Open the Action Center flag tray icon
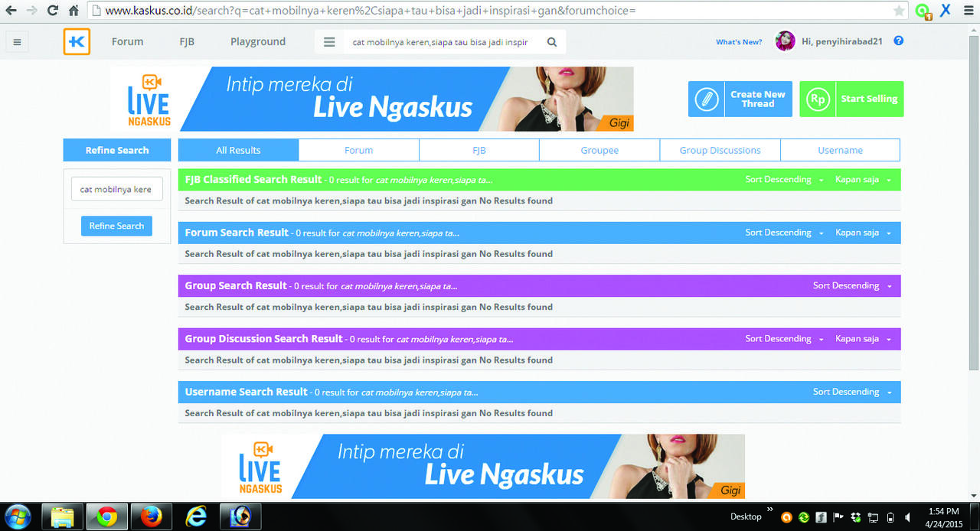 pos(838,517)
